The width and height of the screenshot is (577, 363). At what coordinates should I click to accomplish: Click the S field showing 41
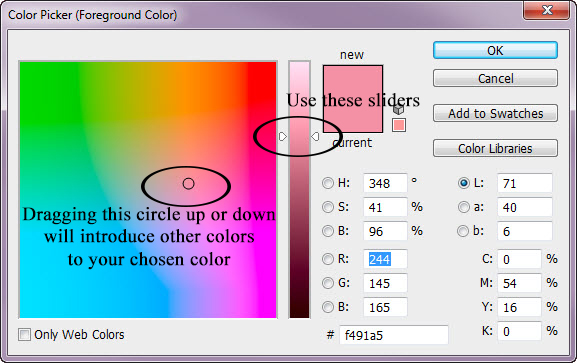pyautogui.click(x=385, y=207)
